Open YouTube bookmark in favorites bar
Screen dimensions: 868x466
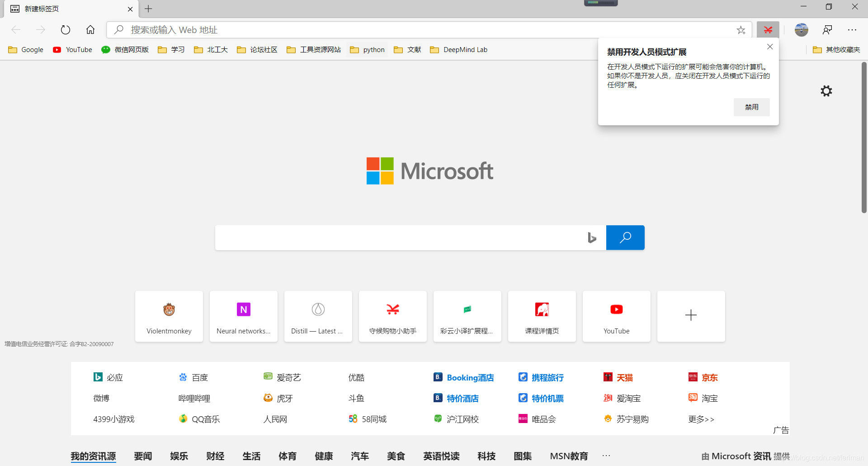[72, 50]
